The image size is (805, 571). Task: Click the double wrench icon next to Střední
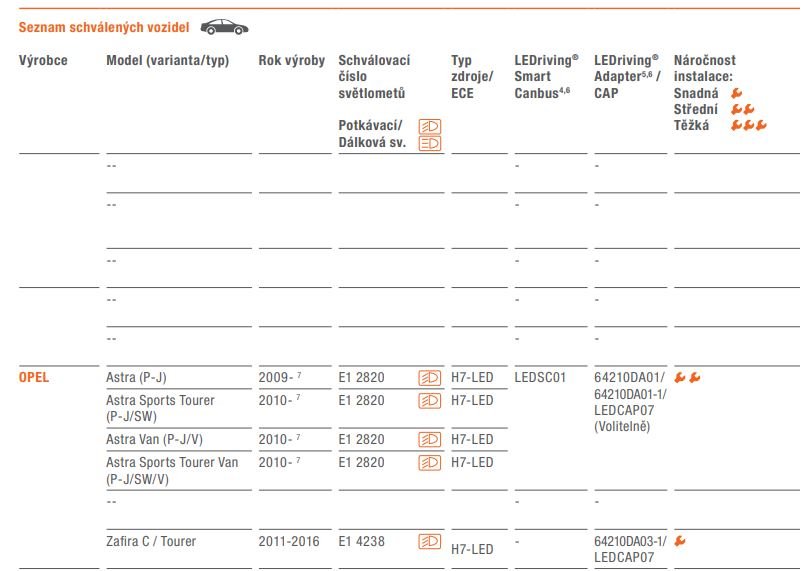(x=742, y=109)
